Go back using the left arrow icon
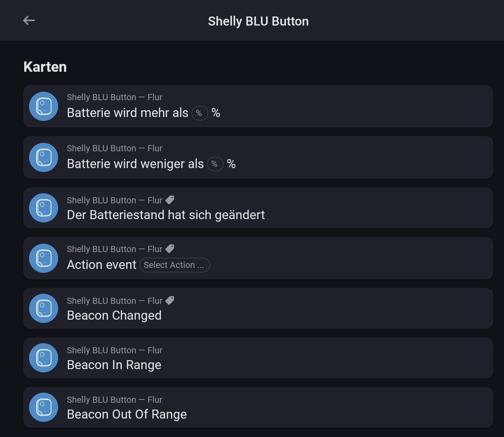 [x=29, y=20]
